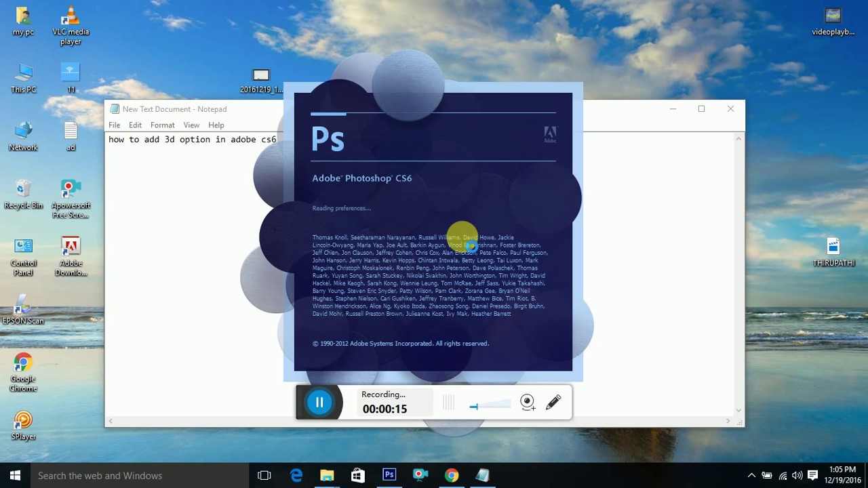Open the Notepad Format menu
This screenshot has height=488, width=868.
(x=163, y=125)
